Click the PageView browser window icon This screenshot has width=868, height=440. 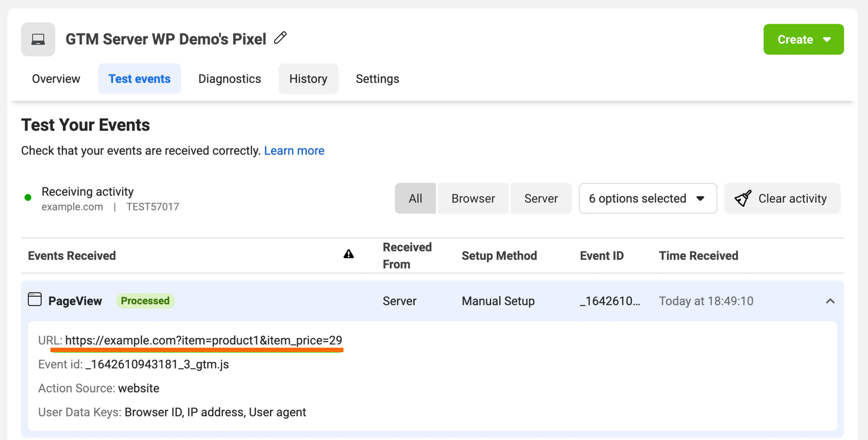point(34,299)
